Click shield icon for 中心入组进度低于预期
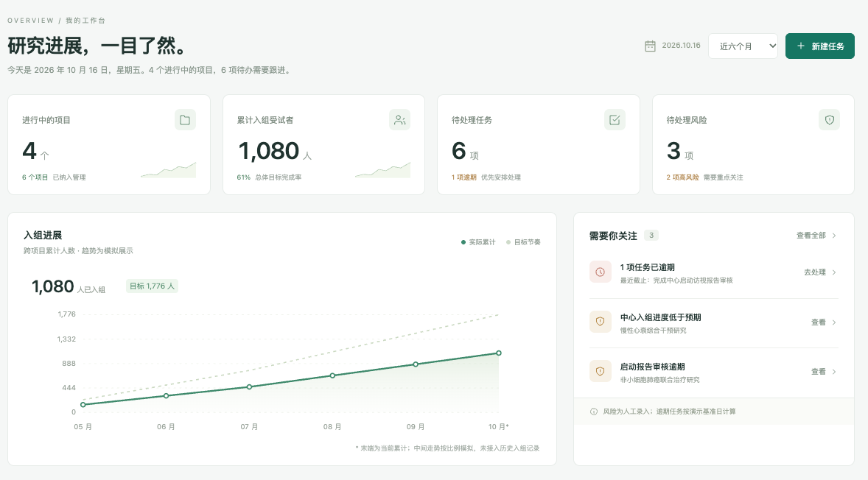Screen dimensions: 868x480 pos(600,321)
